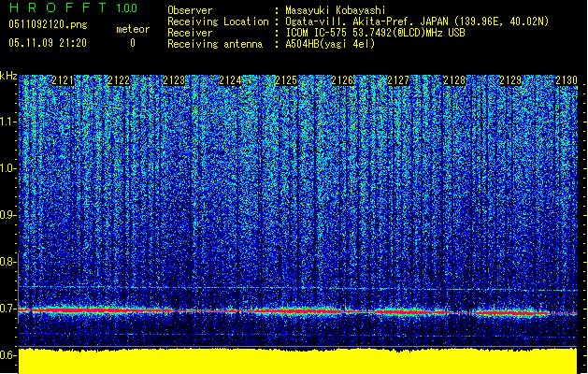Select the 2128 time marker
Viewport: 588px width, 374px height.
tap(454, 80)
